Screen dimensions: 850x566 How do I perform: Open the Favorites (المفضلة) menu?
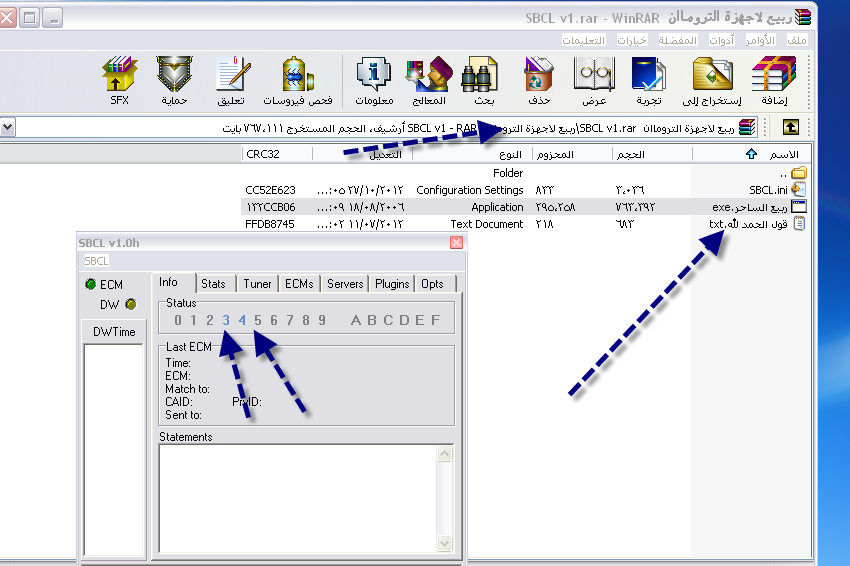point(678,41)
